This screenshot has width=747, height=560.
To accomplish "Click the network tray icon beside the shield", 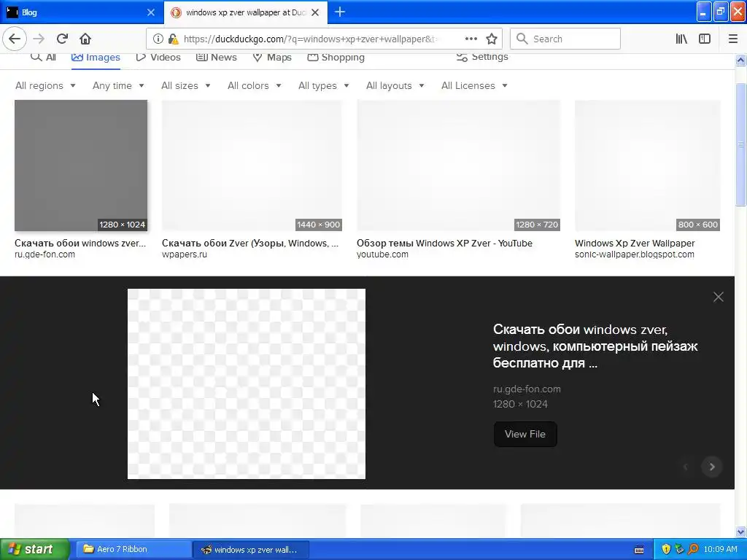I will click(679, 549).
